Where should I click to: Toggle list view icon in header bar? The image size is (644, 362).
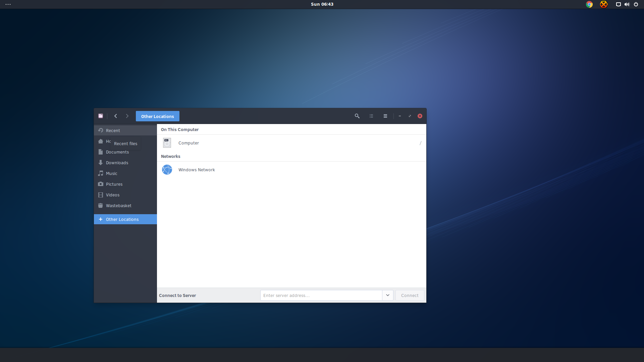point(371,116)
